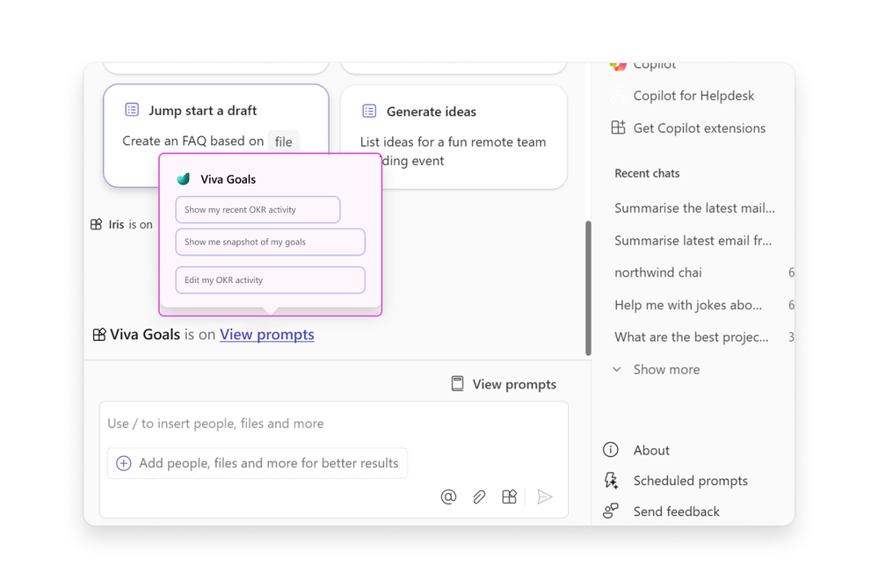This screenshot has width=878, height=588.
Task: Click 'Show my recent OKR activity' prompt
Action: [258, 209]
